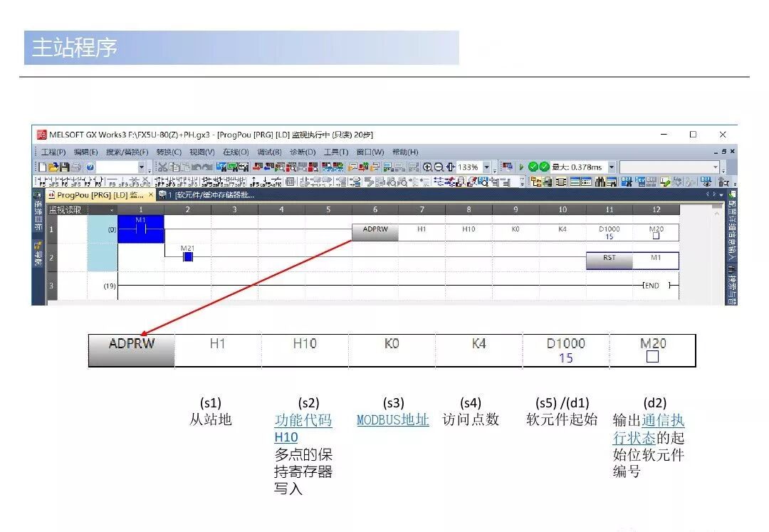This screenshot has width=769, height=532.
Task: Click the row 2 number header
Action: [x=51, y=257]
